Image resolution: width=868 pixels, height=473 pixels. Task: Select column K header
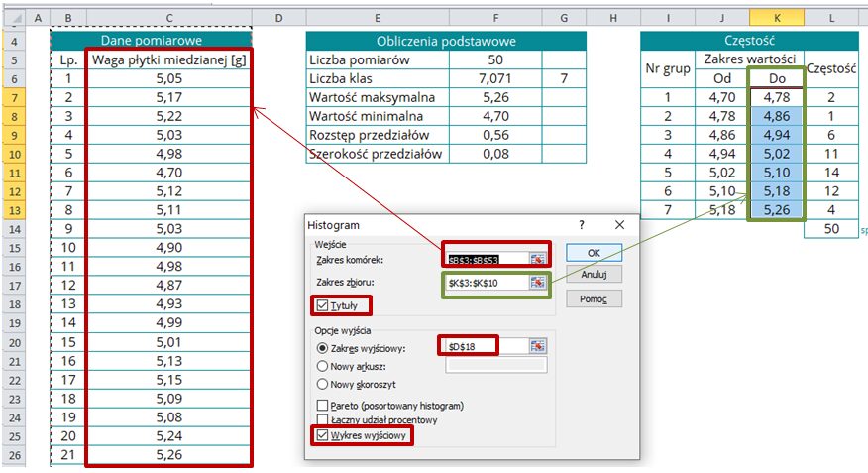(x=775, y=18)
